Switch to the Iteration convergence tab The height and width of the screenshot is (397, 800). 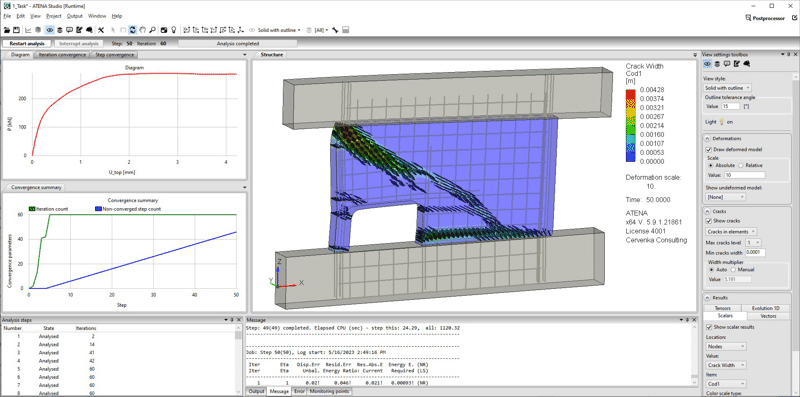62,55
